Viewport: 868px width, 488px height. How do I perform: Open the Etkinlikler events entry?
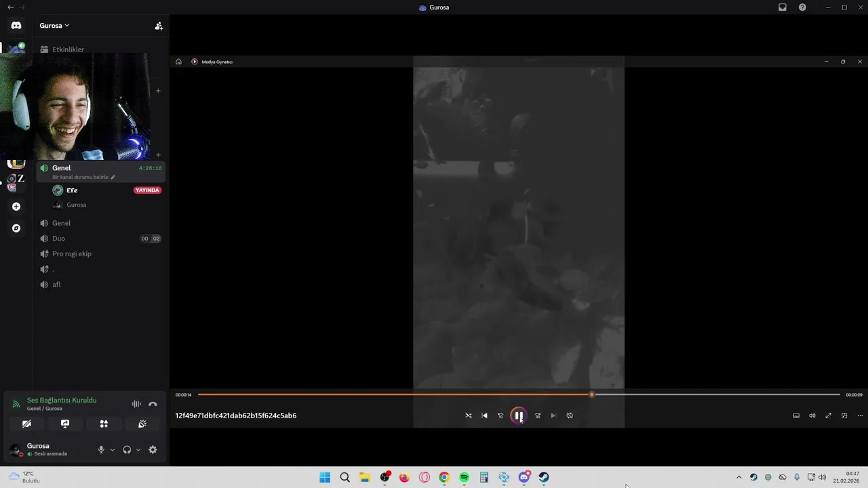[68, 49]
